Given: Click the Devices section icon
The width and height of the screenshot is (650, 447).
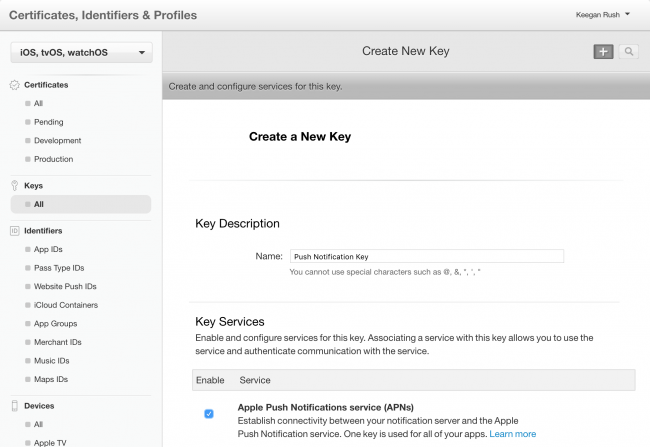Looking at the screenshot, I should coord(14,406).
